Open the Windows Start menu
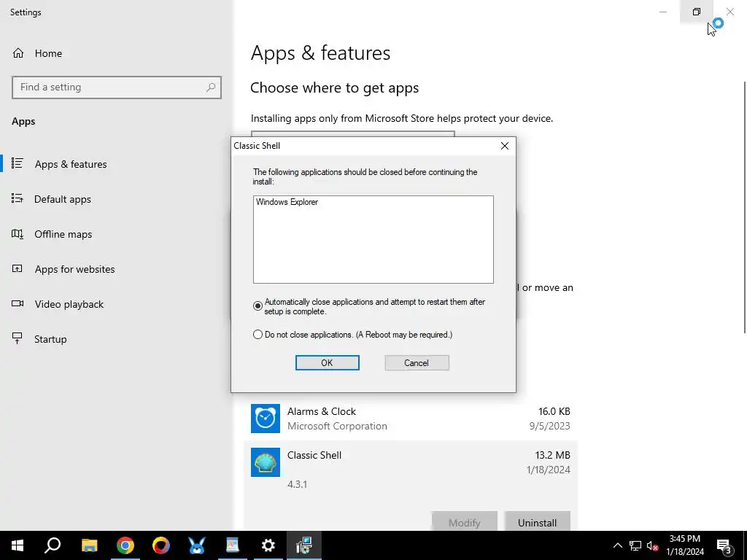This screenshot has width=747, height=560. click(18, 545)
